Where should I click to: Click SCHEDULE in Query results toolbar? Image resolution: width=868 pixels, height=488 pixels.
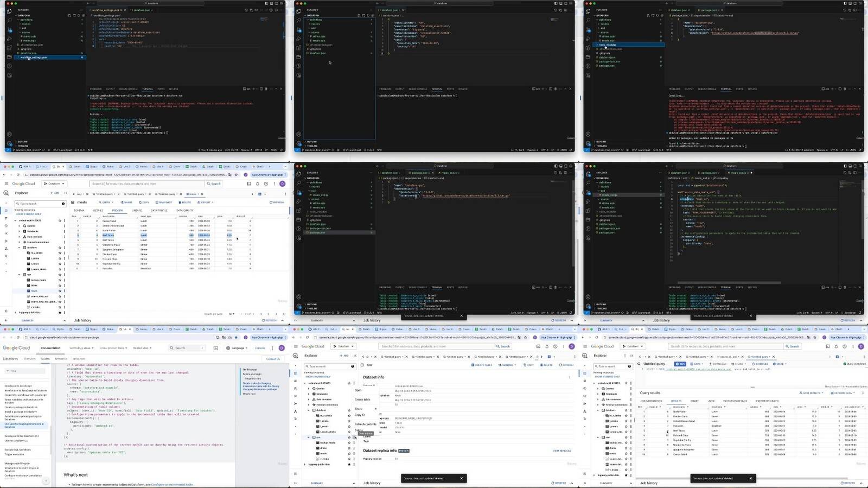(x=760, y=364)
